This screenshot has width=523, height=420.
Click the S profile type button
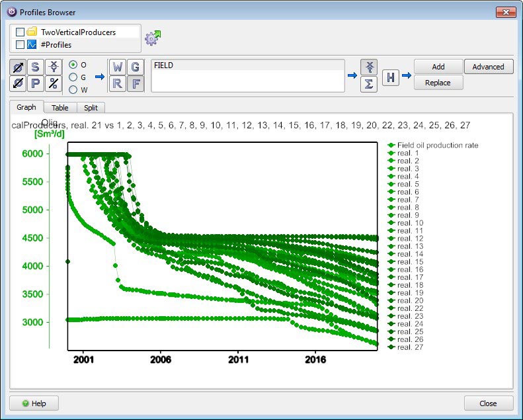point(35,67)
